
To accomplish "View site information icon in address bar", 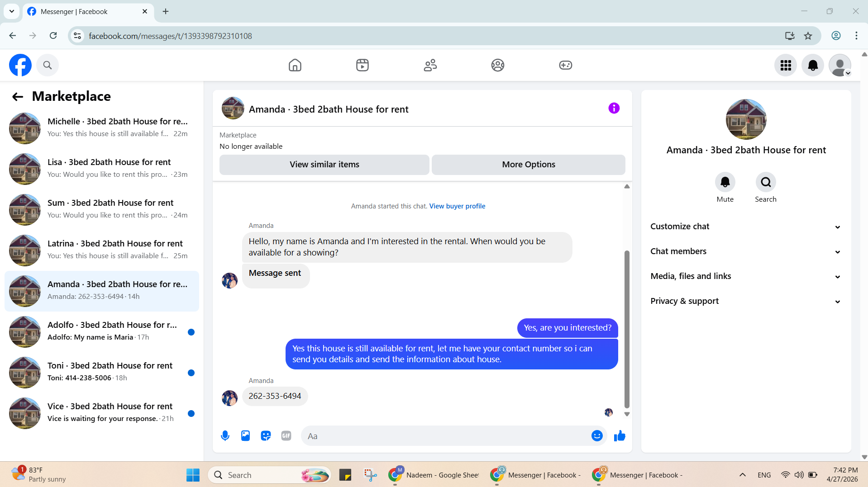I will (x=77, y=36).
